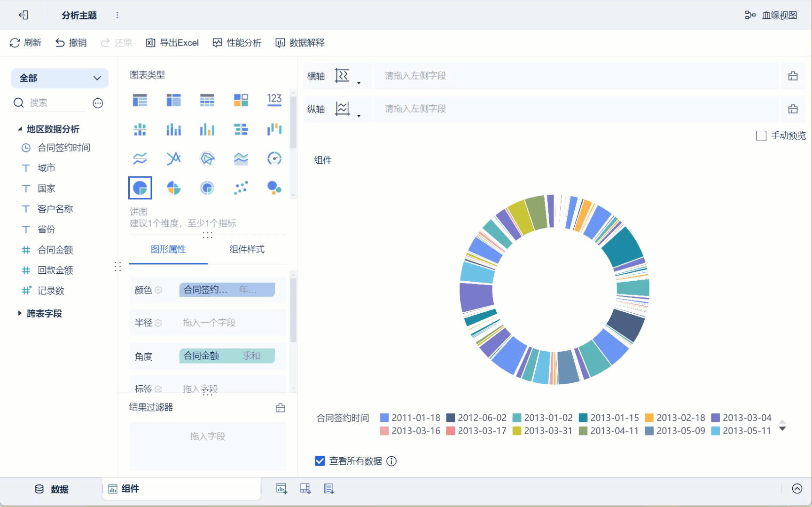Open the 全部 dropdown selector

60,78
